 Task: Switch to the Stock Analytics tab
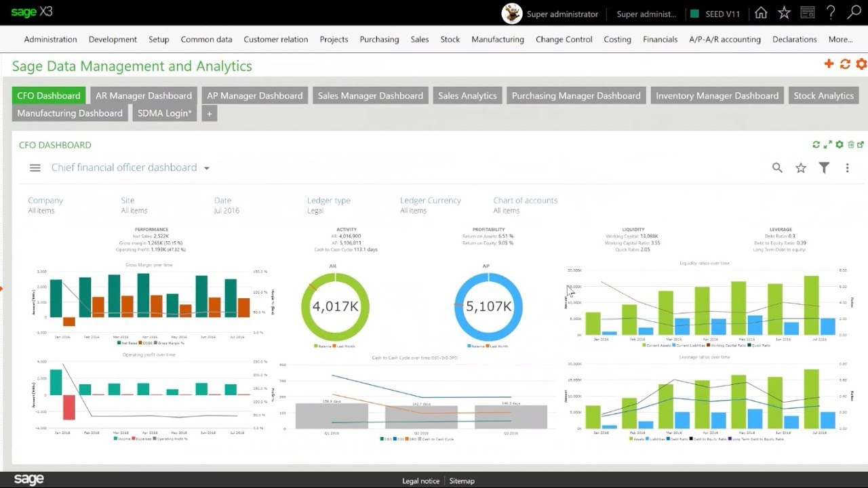click(823, 96)
